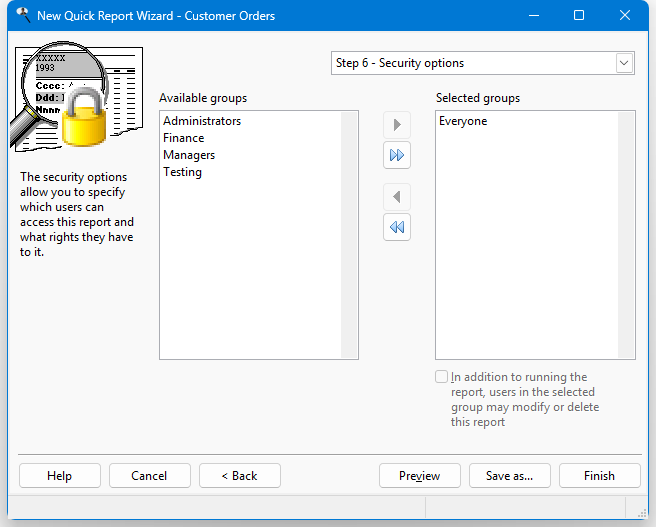
Task: Click the Available groups list scrollbar
Action: pyautogui.click(x=349, y=234)
